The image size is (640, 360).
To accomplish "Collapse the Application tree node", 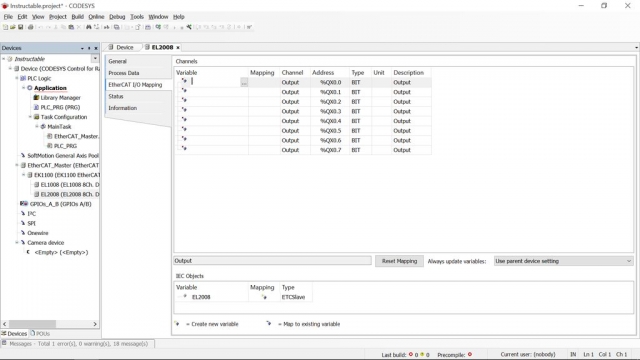I will point(24,88).
